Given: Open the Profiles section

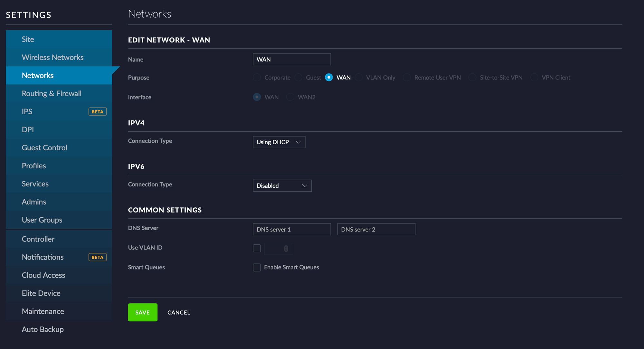Looking at the screenshot, I should (59, 165).
